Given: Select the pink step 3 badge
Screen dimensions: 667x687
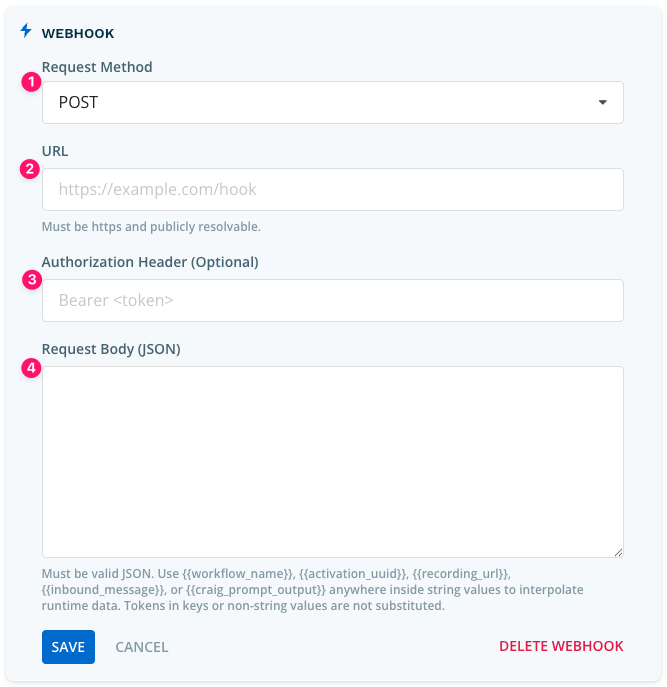Looking at the screenshot, I should click(32, 280).
